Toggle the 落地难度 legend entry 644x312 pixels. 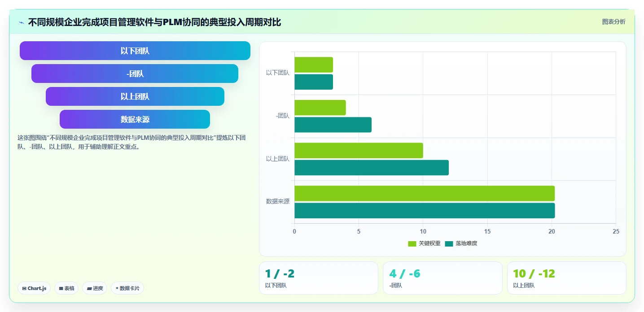pos(461,243)
